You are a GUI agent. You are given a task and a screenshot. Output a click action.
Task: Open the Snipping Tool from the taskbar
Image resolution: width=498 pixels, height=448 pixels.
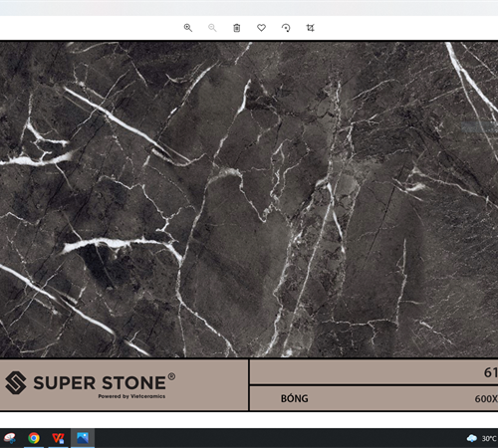coord(9,438)
